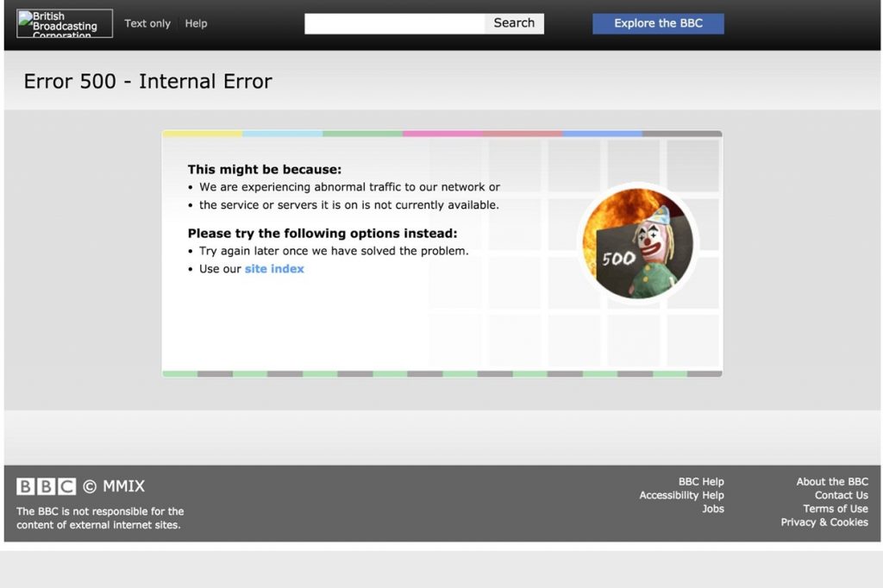The height and width of the screenshot is (588, 883).
Task: Click the Error 500 - Internal Error heading
Action: click(147, 81)
